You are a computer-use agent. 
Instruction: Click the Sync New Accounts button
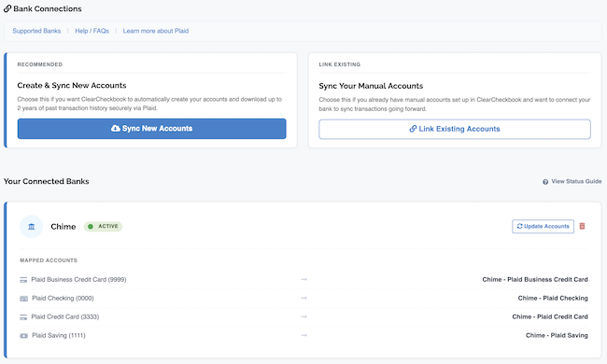click(x=151, y=129)
